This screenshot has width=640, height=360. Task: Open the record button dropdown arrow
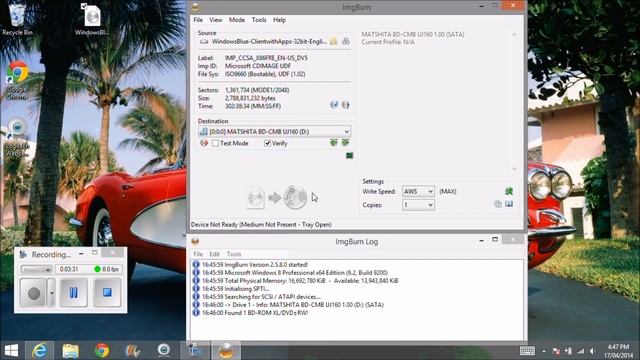tap(51, 293)
